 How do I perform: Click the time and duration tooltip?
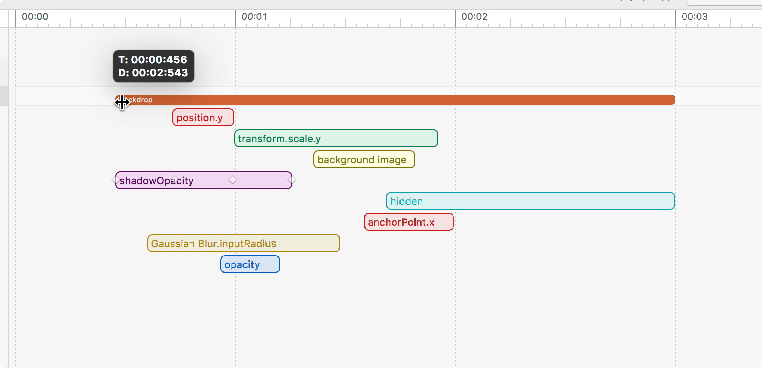coord(153,66)
